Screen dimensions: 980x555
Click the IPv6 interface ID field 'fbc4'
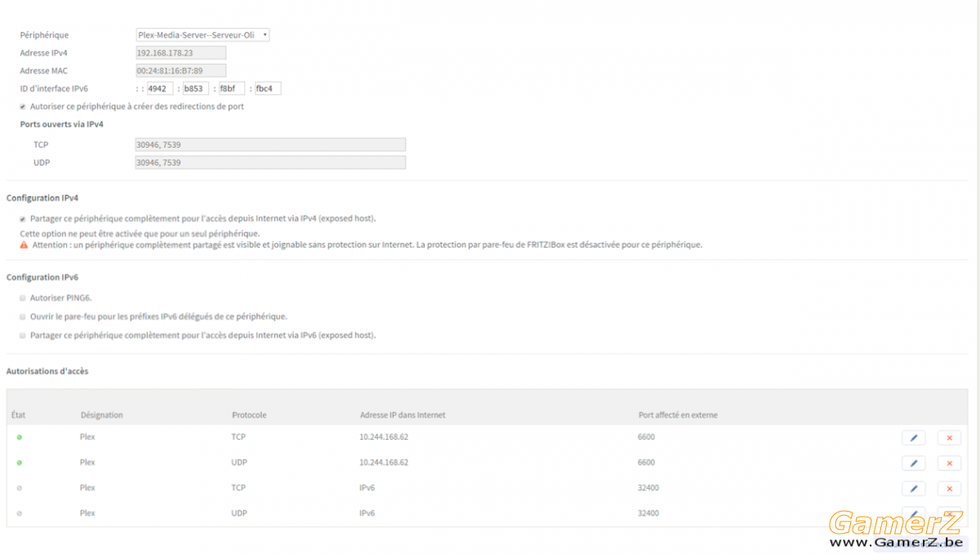(268, 88)
